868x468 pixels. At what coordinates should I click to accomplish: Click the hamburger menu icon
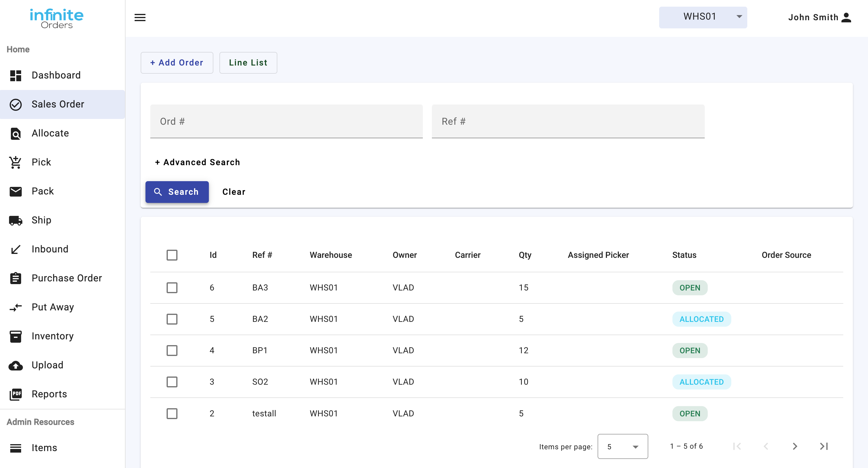click(x=140, y=17)
